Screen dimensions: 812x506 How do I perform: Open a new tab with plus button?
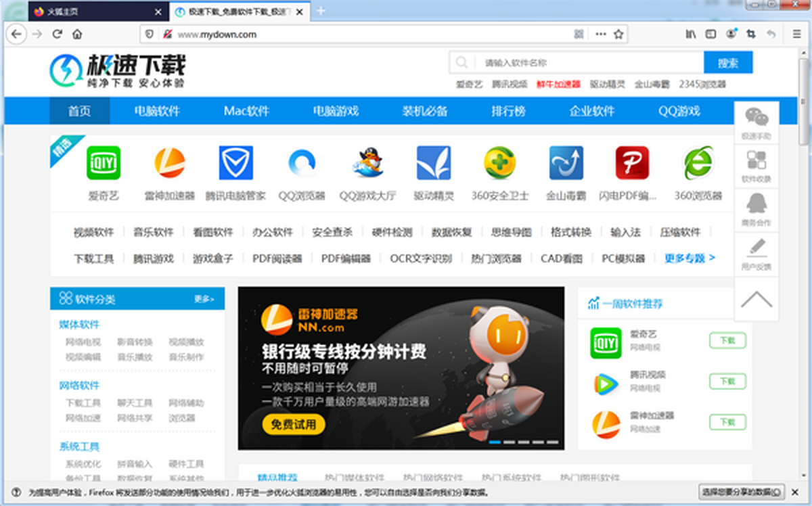[x=321, y=11]
